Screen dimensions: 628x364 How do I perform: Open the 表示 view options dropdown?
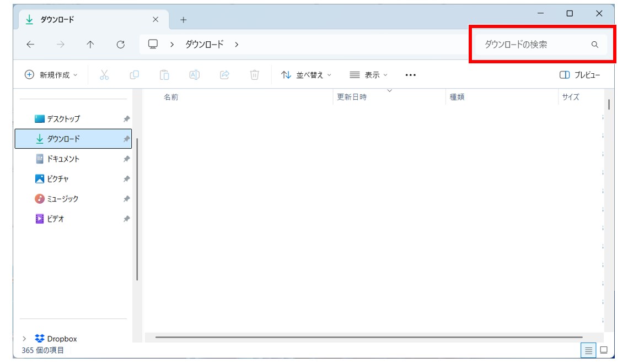(x=368, y=75)
